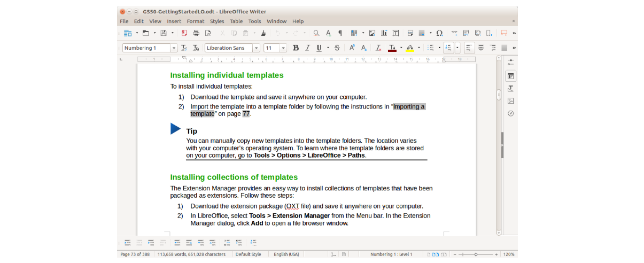This screenshot has width=644, height=263.
Task: Align paragraph right
Action: click(x=493, y=48)
